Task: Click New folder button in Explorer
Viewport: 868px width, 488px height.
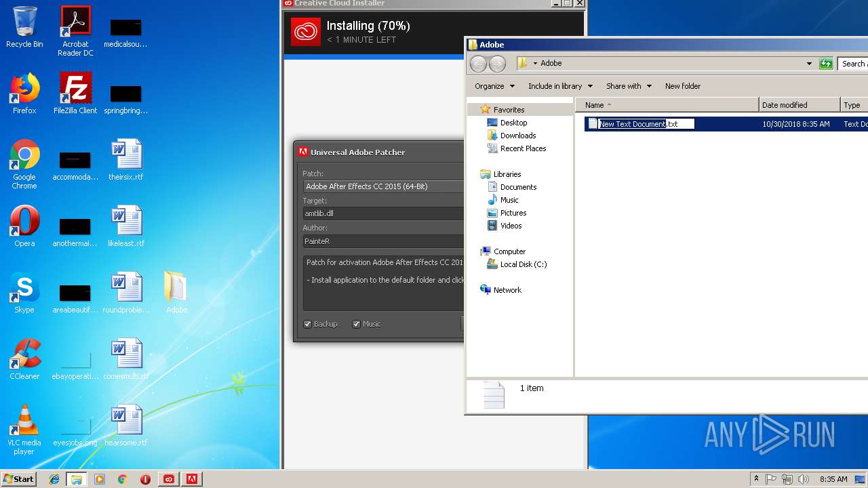Action: pyautogui.click(x=683, y=86)
